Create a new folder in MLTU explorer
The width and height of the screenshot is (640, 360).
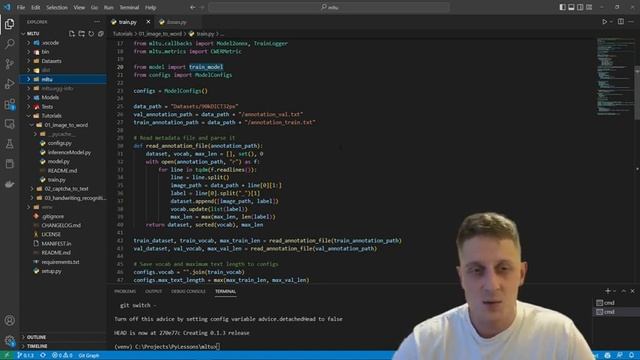coord(82,33)
